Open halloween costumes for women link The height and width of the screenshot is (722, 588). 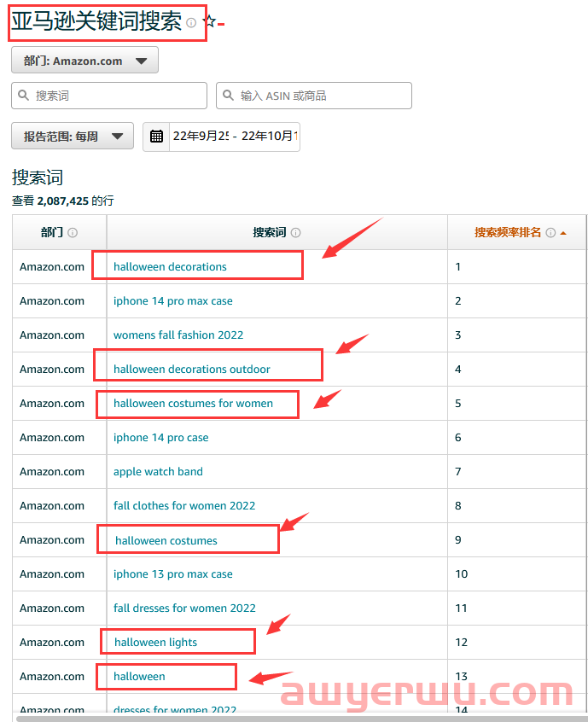193,404
